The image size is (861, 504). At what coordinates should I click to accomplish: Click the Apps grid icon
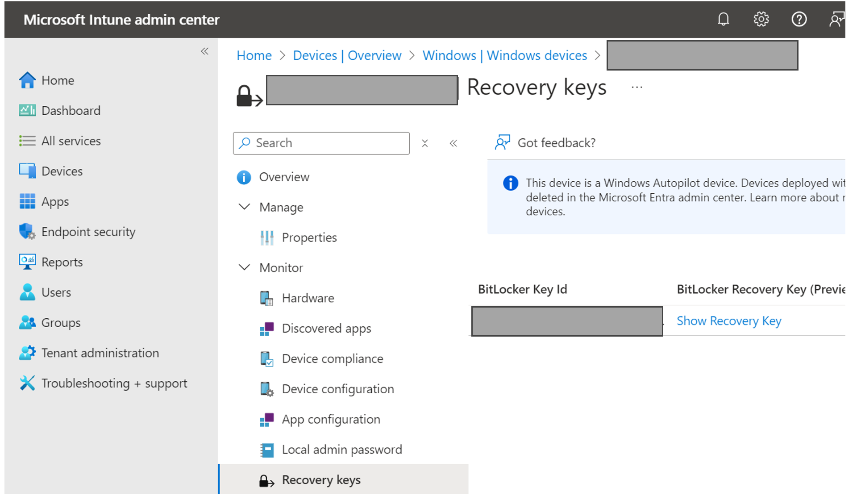[27, 201]
